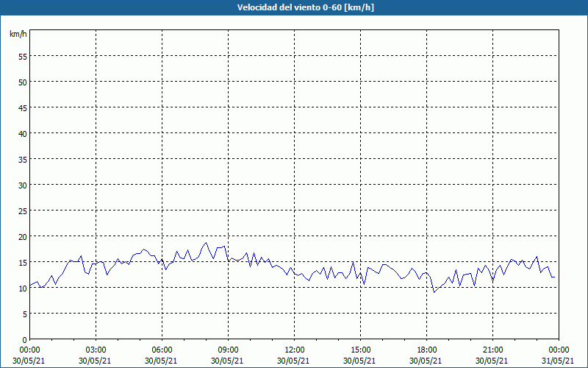Image resolution: width=588 pixels, height=368 pixels.
Task: Click the 30/05/21 date under 12:00
Action: tap(293, 361)
